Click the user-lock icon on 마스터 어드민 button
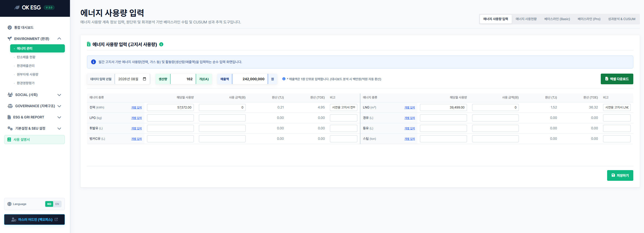This screenshot has height=233, width=644. (14, 220)
